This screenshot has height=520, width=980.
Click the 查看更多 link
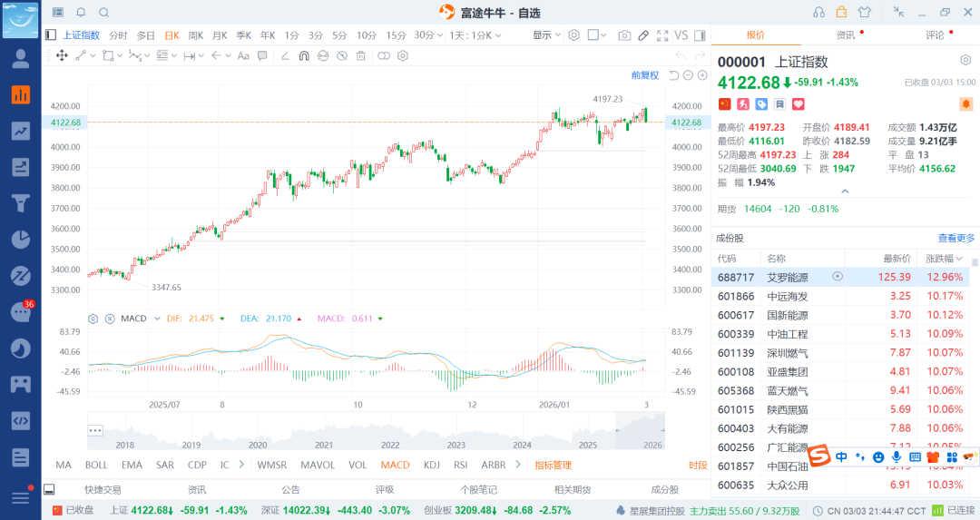(955, 238)
